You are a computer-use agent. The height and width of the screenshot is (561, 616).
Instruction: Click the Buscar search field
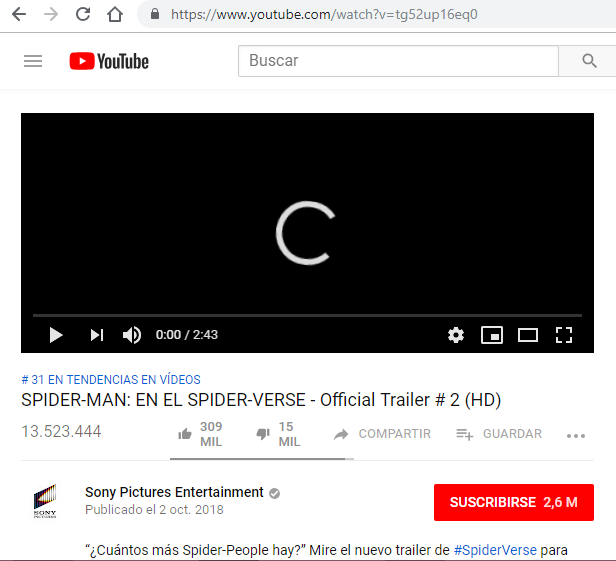click(398, 61)
